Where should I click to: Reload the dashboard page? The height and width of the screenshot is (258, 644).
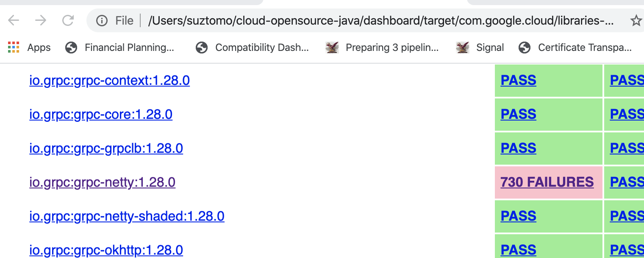68,20
